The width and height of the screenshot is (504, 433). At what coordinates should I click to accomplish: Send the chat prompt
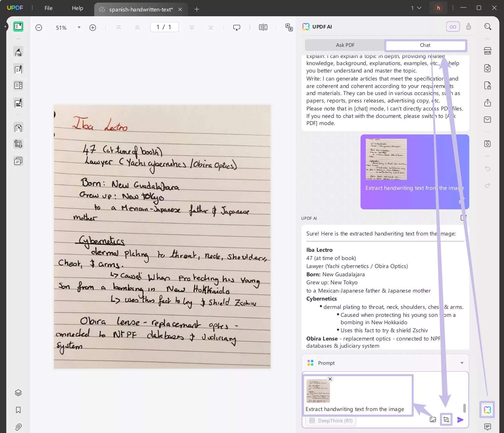point(460,420)
